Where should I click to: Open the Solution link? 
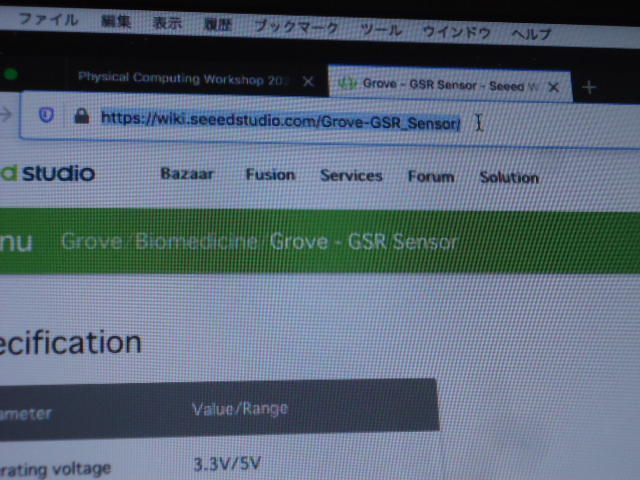click(x=509, y=177)
